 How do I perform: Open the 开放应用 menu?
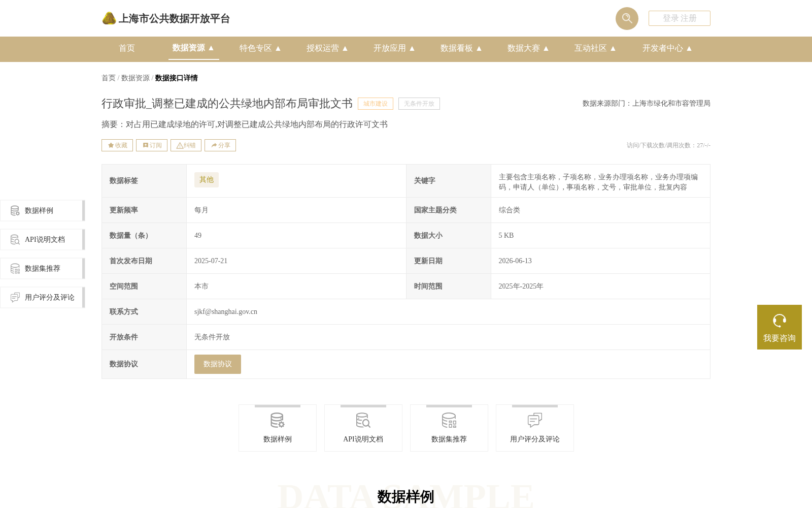pos(394,48)
